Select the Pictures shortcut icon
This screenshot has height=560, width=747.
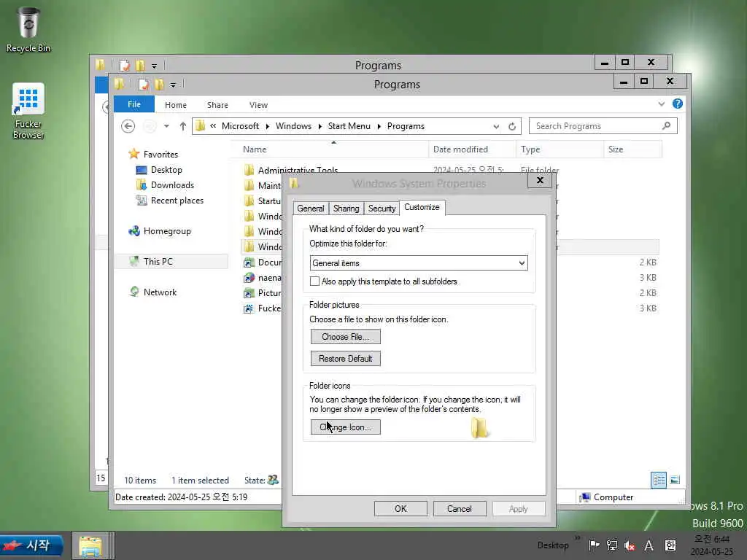pyautogui.click(x=249, y=293)
